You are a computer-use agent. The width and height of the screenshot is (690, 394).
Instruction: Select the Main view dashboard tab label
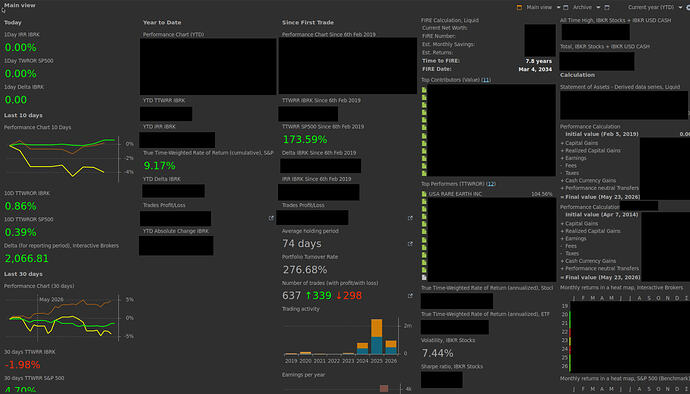coord(539,7)
